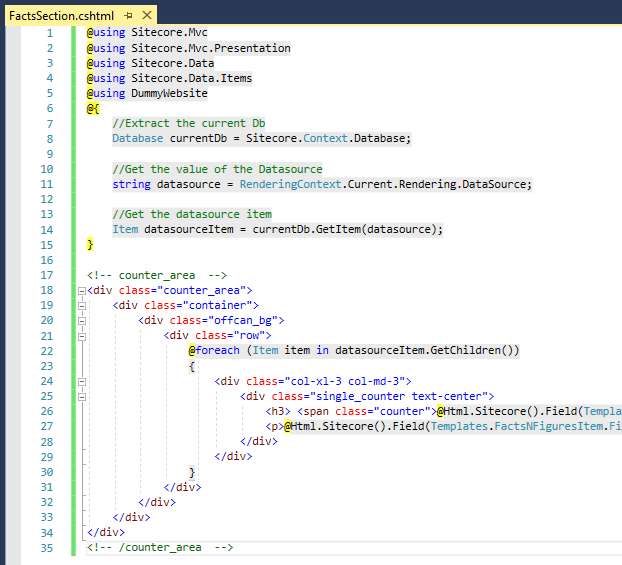The height and width of the screenshot is (565, 622).
Task: Click line number 1 in the gutter
Action: tap(49, 33)
